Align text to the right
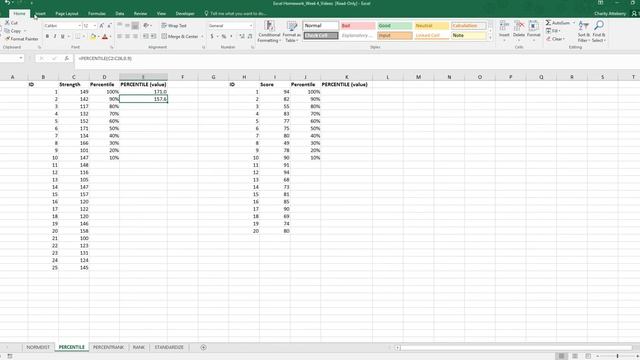This screenshot has height=360, width=640. point(135,36)
